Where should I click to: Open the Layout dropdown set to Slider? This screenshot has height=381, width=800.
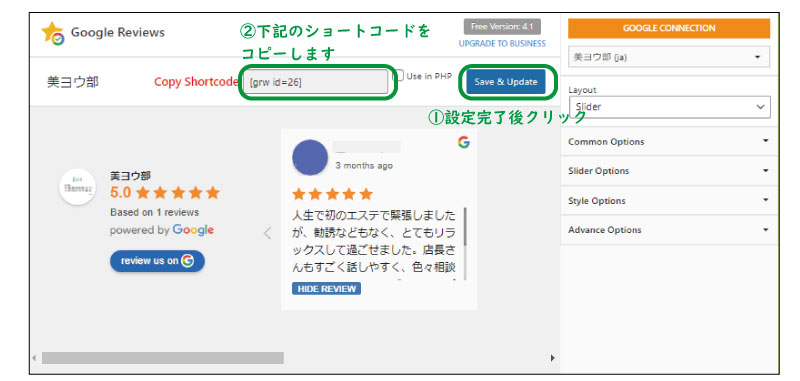point(669,107)
